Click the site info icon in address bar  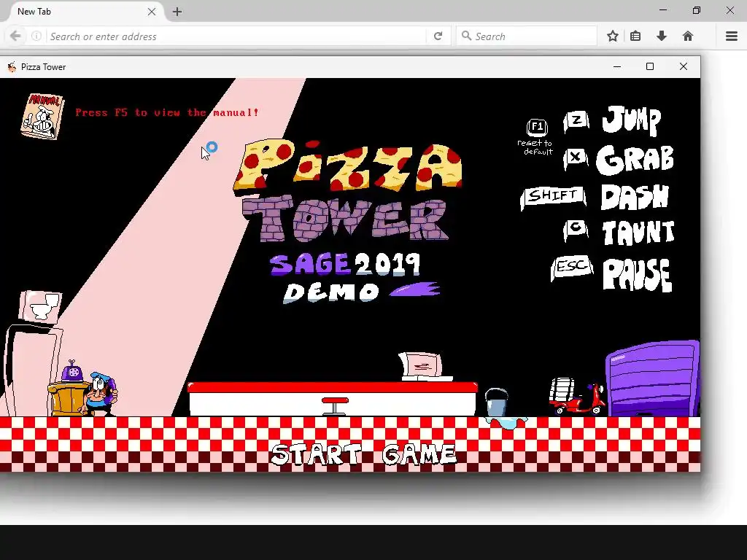36,36
